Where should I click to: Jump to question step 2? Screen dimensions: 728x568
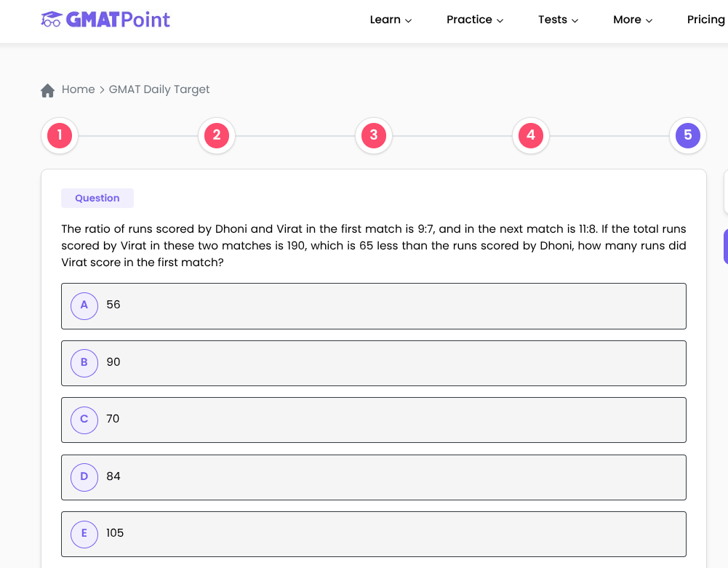(x=217, y=135)
